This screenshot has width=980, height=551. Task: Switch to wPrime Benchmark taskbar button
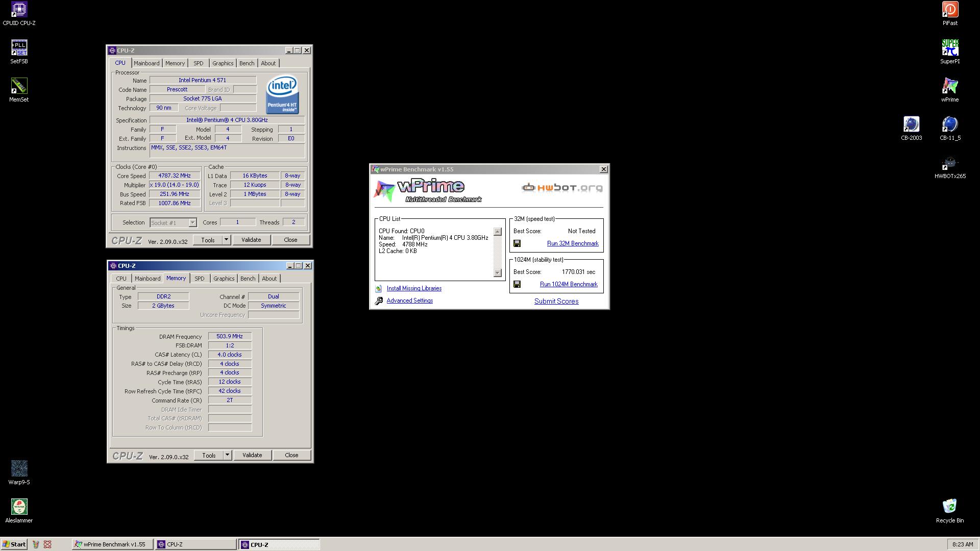point(112,544)
